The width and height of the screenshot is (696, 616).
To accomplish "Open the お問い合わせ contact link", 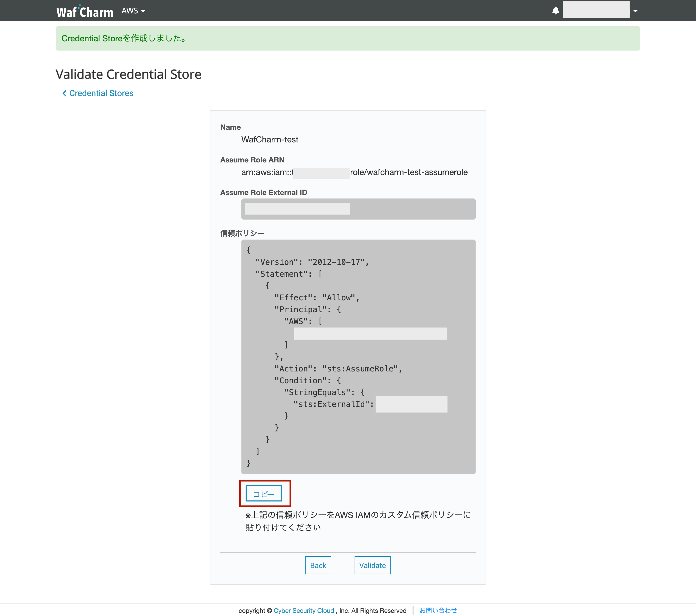I will [438, 610].
